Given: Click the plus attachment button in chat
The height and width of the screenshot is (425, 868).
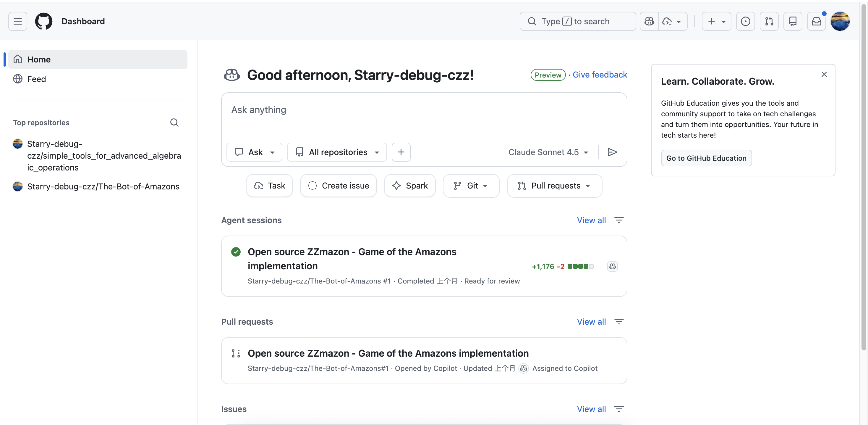Looking at the screenshot, I should tap(401, 152).
